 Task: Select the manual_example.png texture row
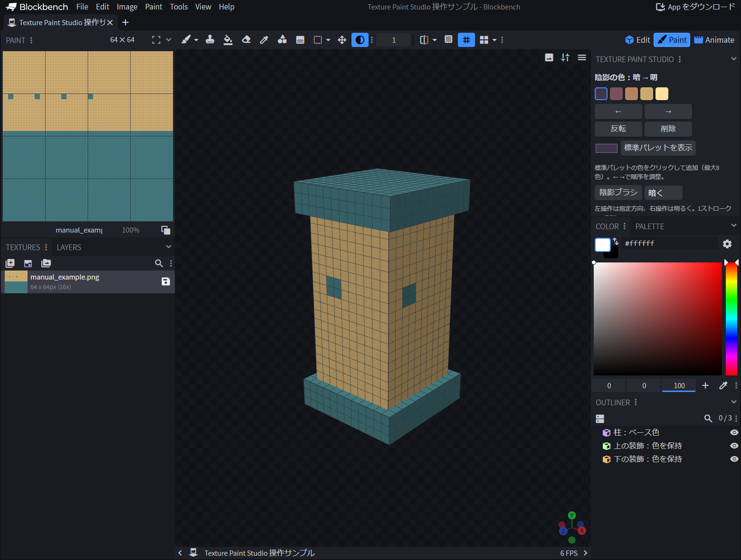click(x=88, y=282)
